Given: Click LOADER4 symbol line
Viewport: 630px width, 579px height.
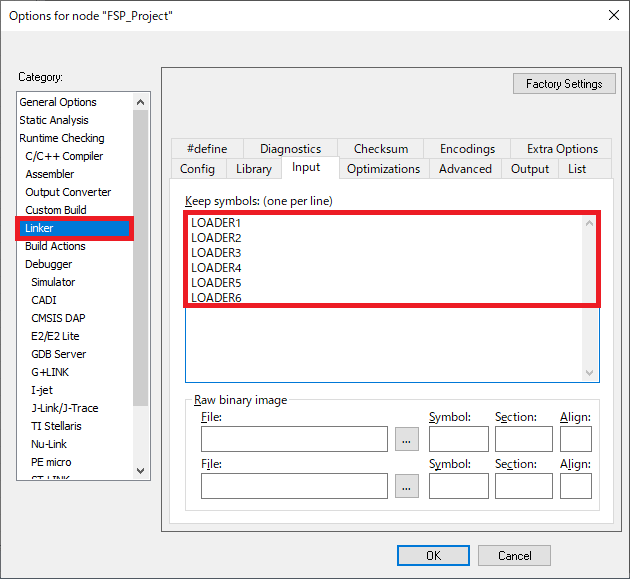Looking at the screenshot, I should 216,268.
